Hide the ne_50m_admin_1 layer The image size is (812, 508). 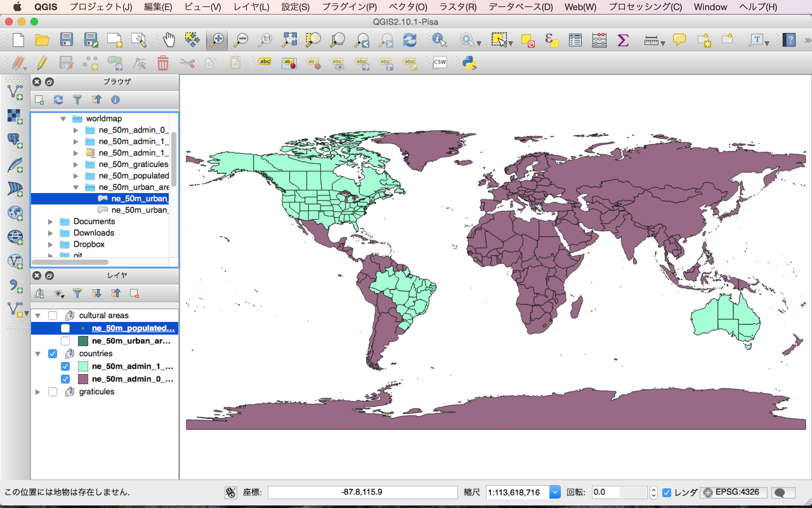pos(65,366)
